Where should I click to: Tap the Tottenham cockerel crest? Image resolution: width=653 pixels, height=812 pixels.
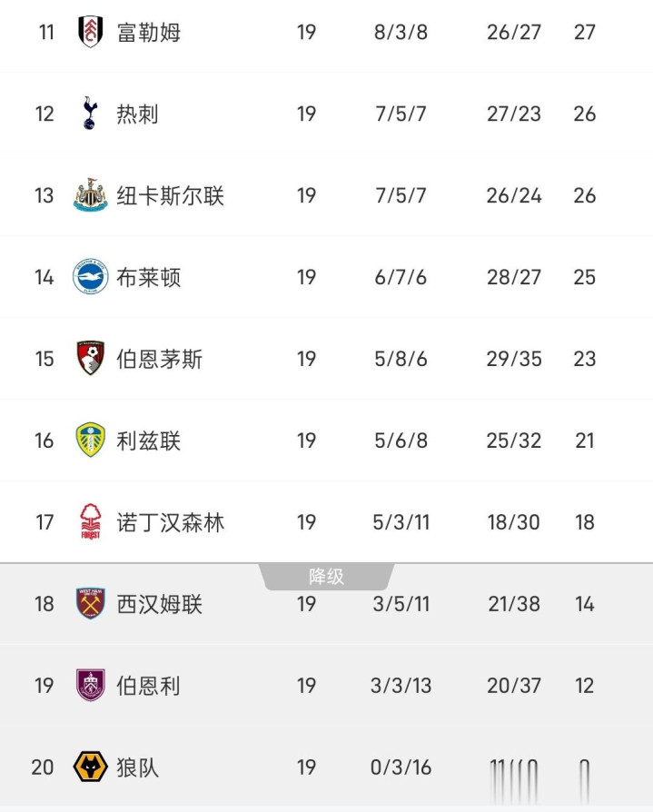point(90,114)
